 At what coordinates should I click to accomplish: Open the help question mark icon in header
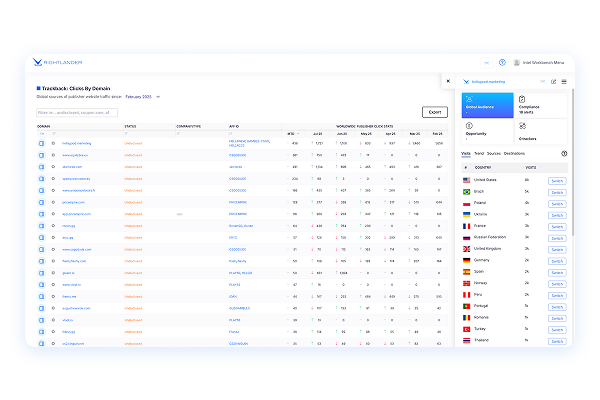coord(502,62)
